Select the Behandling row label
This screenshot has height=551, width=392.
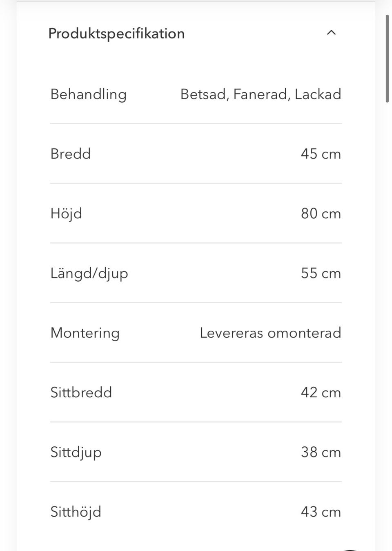click(88, 94)
